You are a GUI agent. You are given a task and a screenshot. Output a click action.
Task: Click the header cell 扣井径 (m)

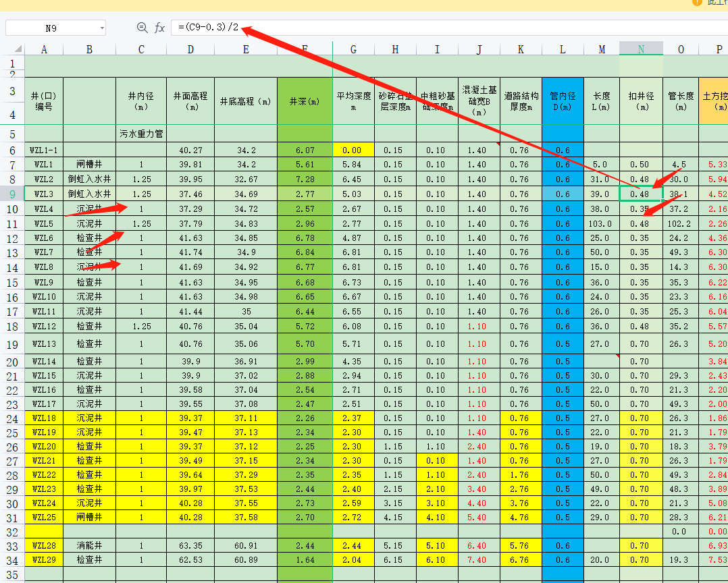click(641, 101)
